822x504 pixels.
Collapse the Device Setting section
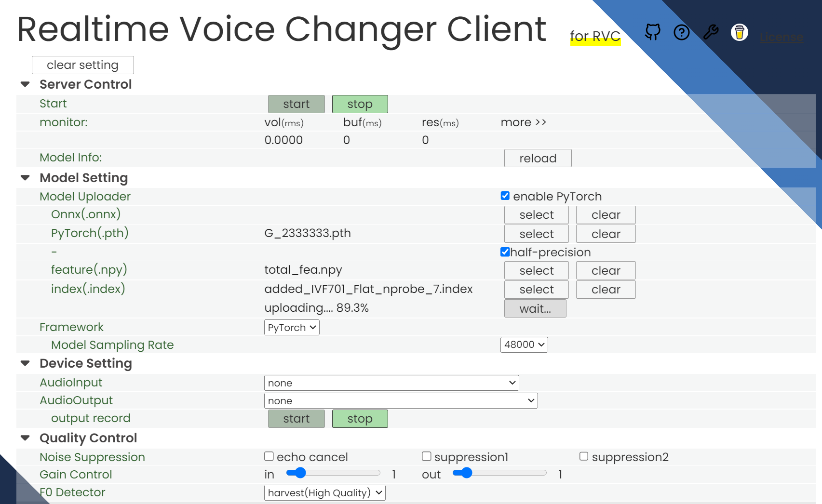(x=26, y=363)
